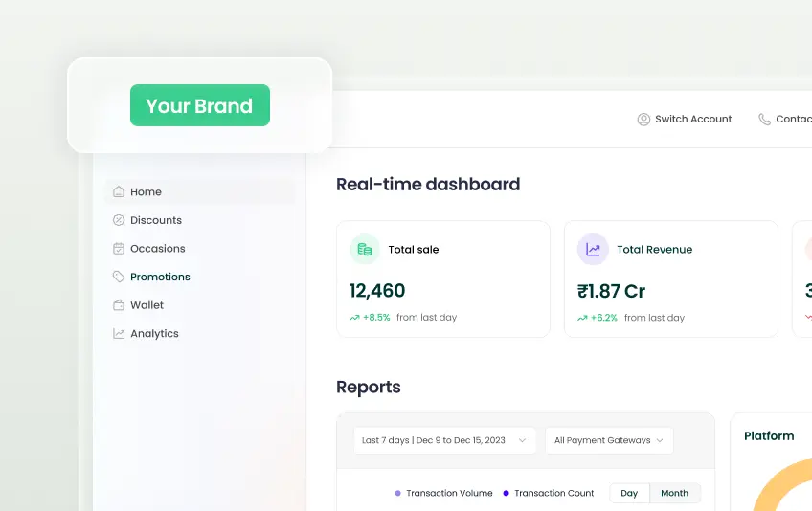The image size is (812, 511).
Task: Open the Home menu item
Action: tap(200, 191)
